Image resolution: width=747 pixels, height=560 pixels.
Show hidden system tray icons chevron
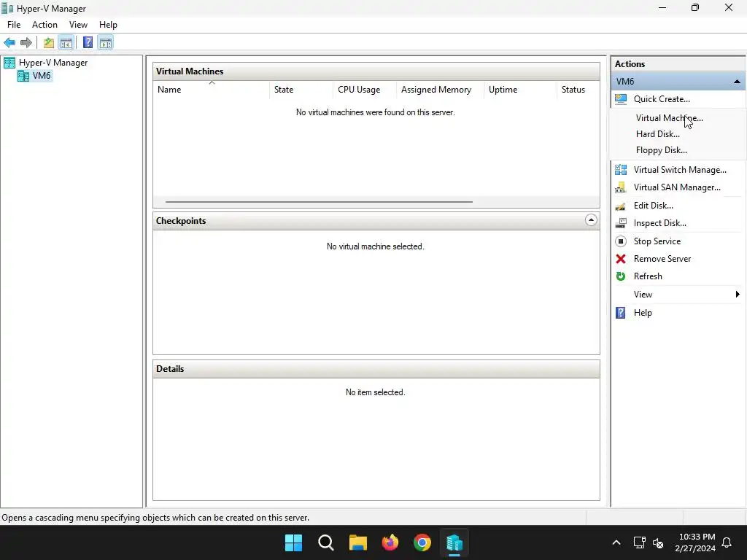coord(616,542)
